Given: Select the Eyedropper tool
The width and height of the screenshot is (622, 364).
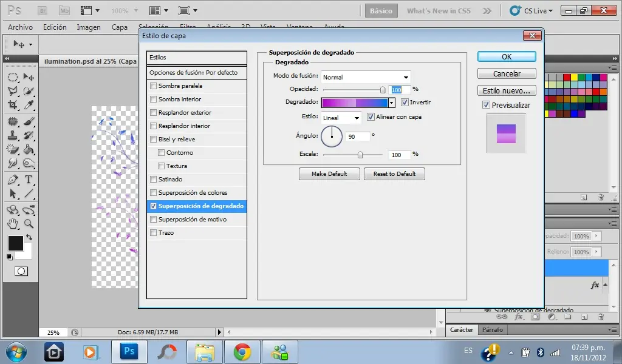Looking at the screenshot, I should pyautogui.click(x=28, y=106).
